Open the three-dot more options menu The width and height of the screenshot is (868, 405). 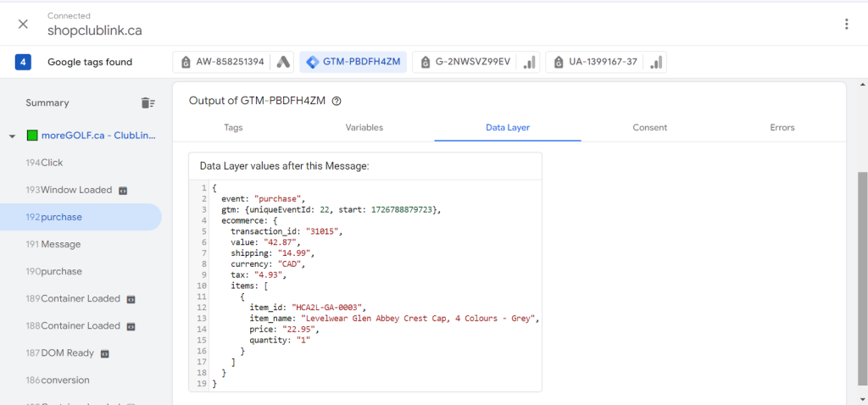[846, 24]
